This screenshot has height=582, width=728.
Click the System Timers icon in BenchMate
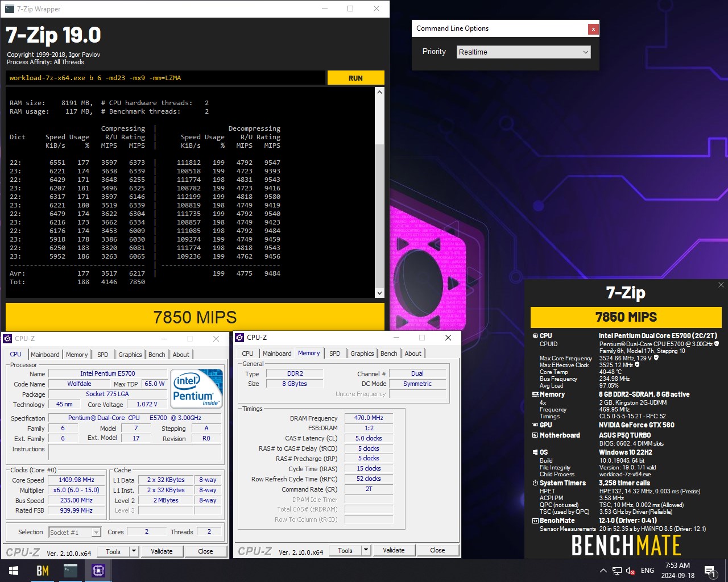click(535, 483)
